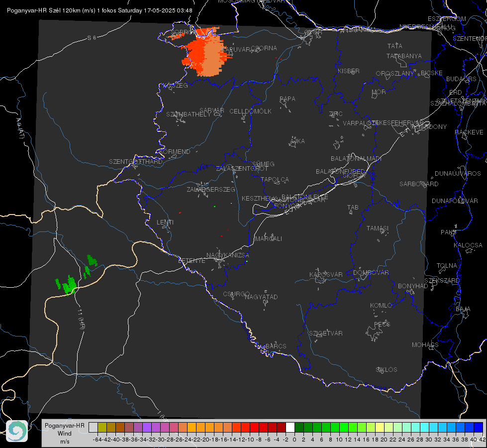Click the 'NAGYKANIZSA' city label
Viewport: 487px width, 448px height.
coord(228,255)
